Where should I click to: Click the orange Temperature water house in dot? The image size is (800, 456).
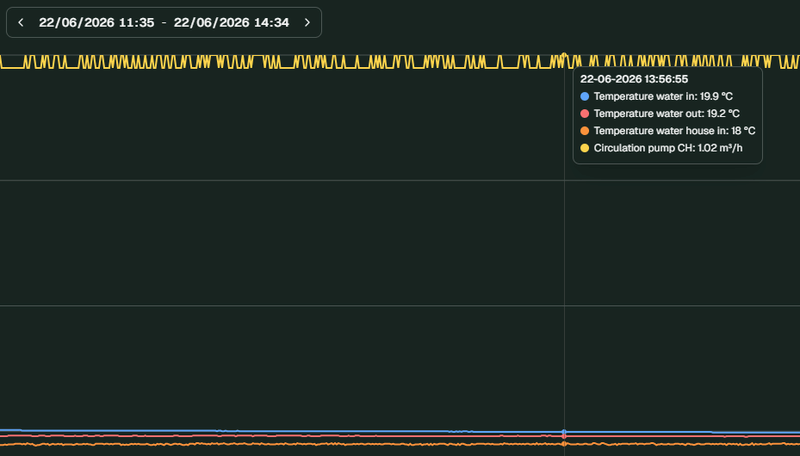coord(585,131)
